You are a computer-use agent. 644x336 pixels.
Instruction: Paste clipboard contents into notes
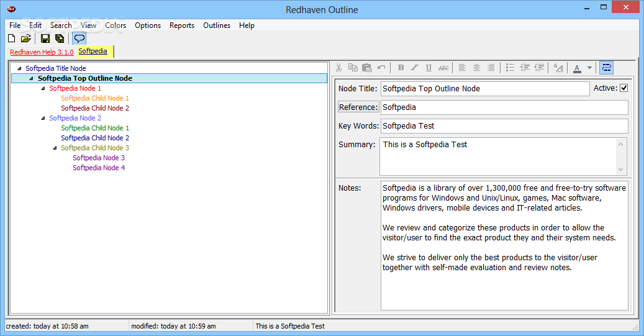tap(367, 68)
